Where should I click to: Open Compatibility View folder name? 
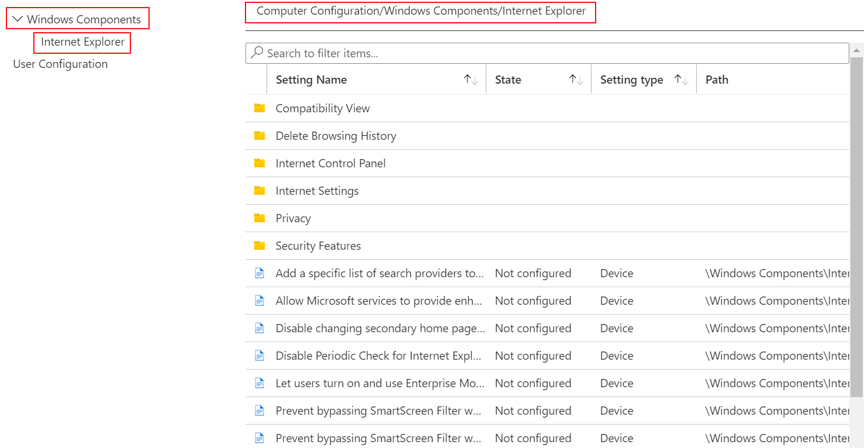[323, 109]
